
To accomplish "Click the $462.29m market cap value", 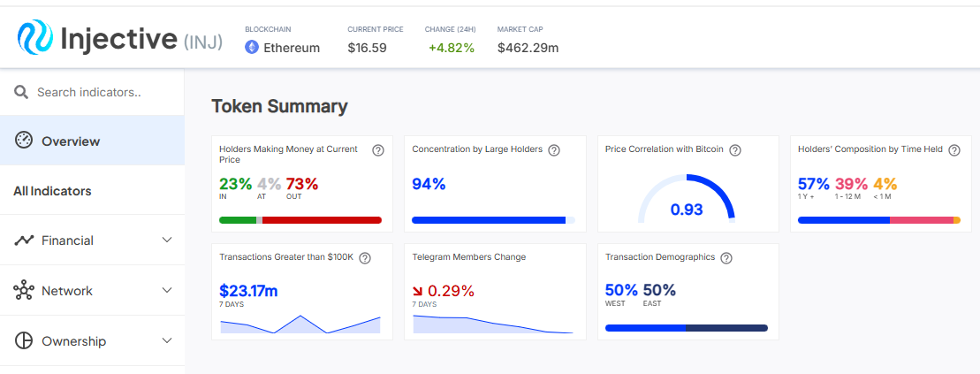I will pos(528,48).
